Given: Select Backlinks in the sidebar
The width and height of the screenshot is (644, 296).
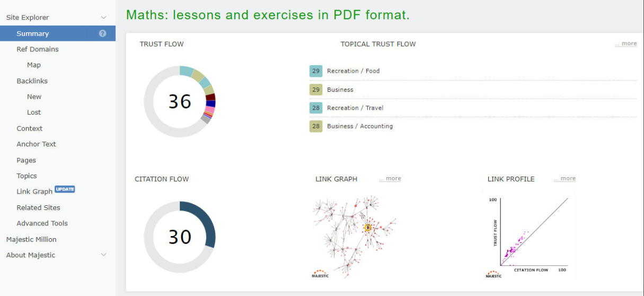Looking at the screenshot, I should [32, 81].
